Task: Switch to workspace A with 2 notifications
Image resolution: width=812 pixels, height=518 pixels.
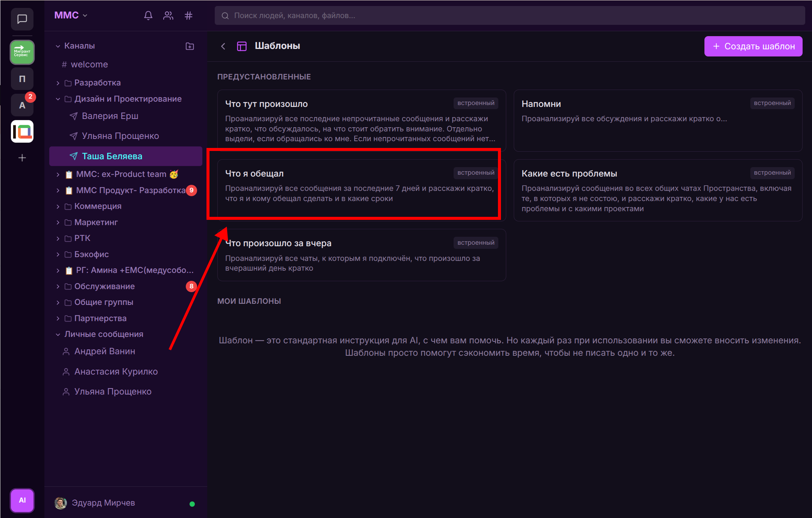Action: (22, 105)
